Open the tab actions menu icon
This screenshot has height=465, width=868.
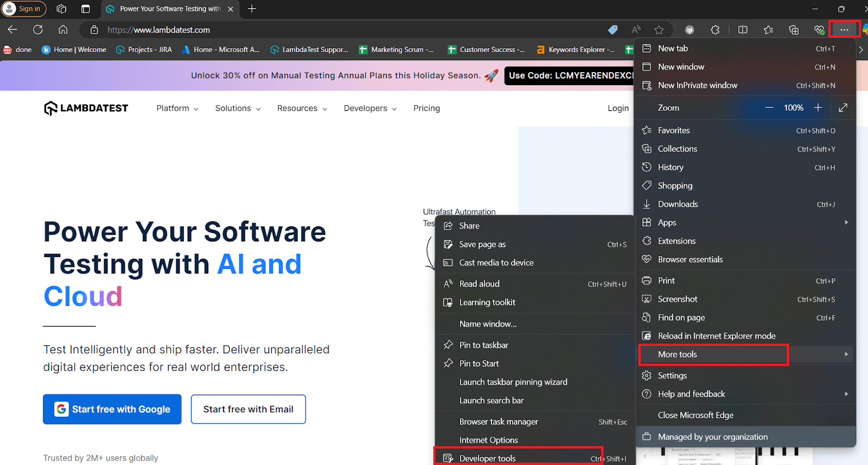85,9
